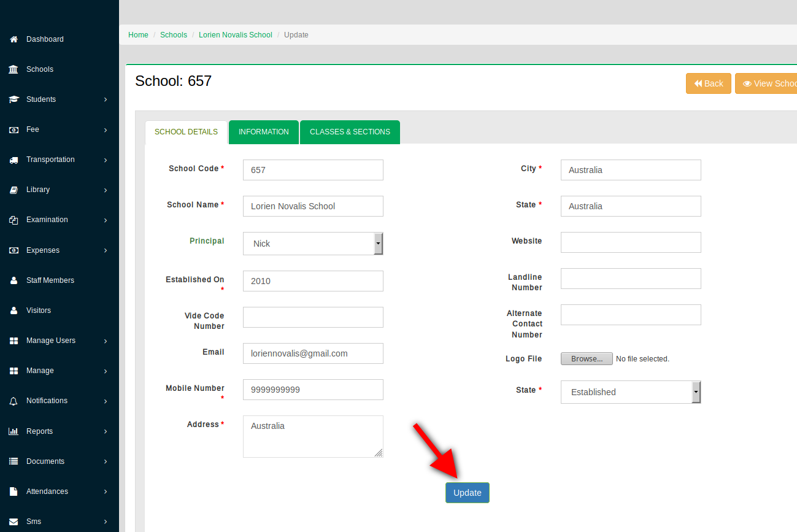Click the Sms envelope icon

coord(13,522)
